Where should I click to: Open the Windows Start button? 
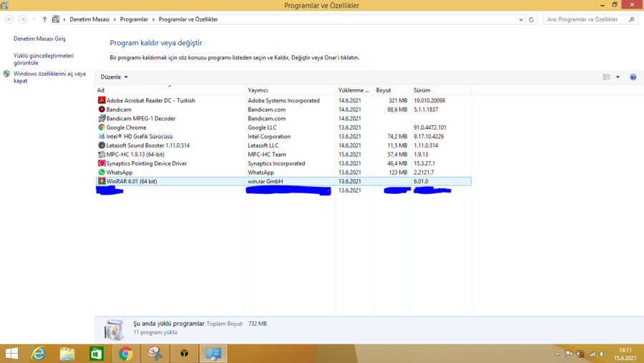point(11,354)
